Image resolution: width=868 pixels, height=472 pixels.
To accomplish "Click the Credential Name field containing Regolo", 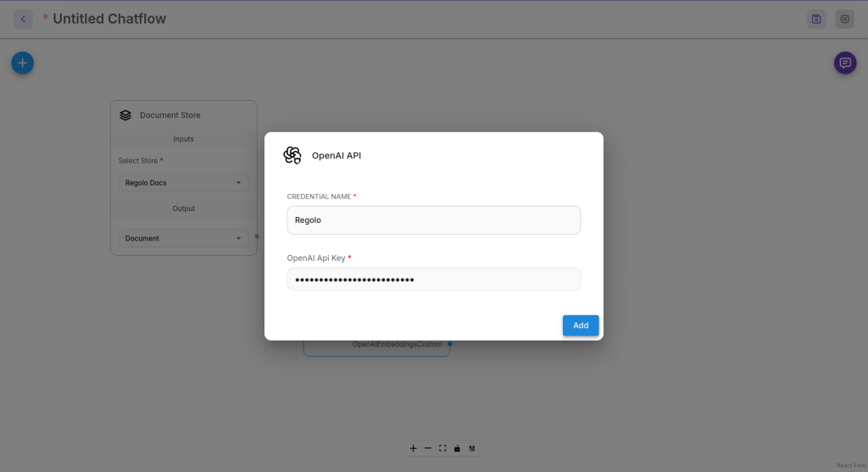I will [433, 220].
